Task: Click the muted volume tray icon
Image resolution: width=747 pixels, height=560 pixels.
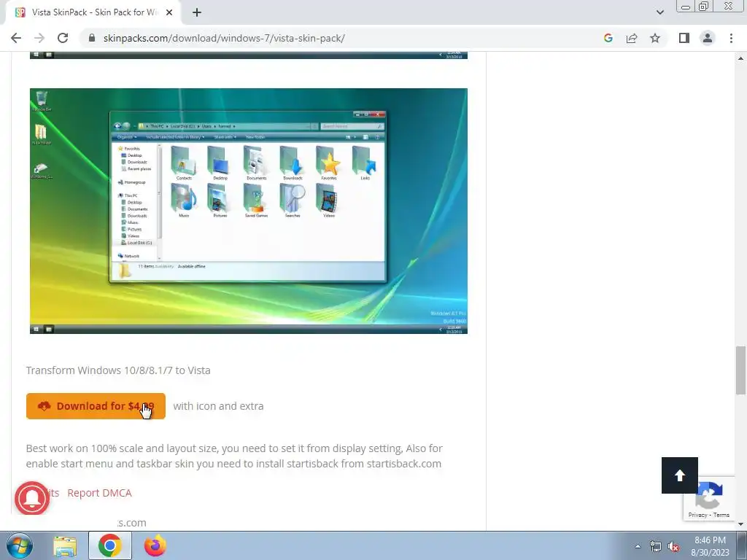Action: coord(673,546)
